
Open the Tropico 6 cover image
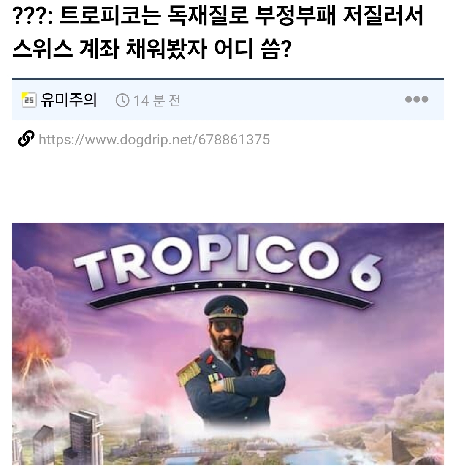pyautogui.click(x=228, y=344)
